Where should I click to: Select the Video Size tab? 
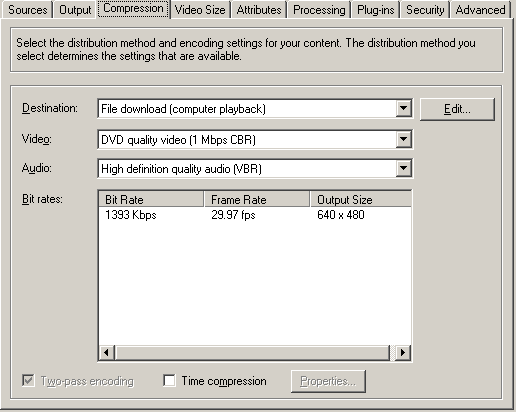coord(200,10)
